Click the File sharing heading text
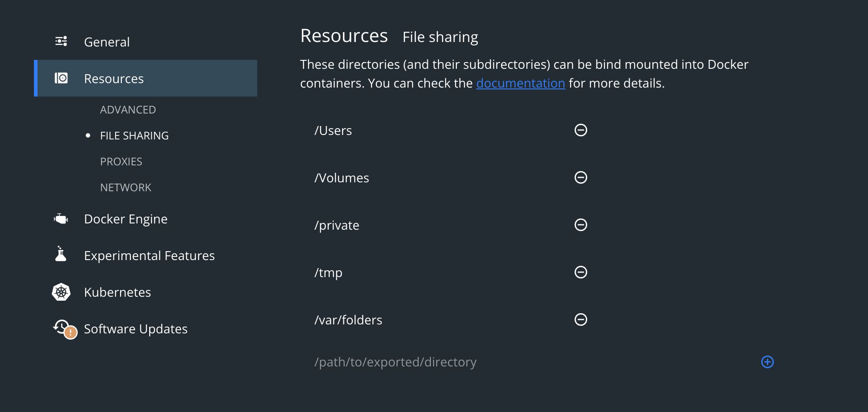 [440, 37]
